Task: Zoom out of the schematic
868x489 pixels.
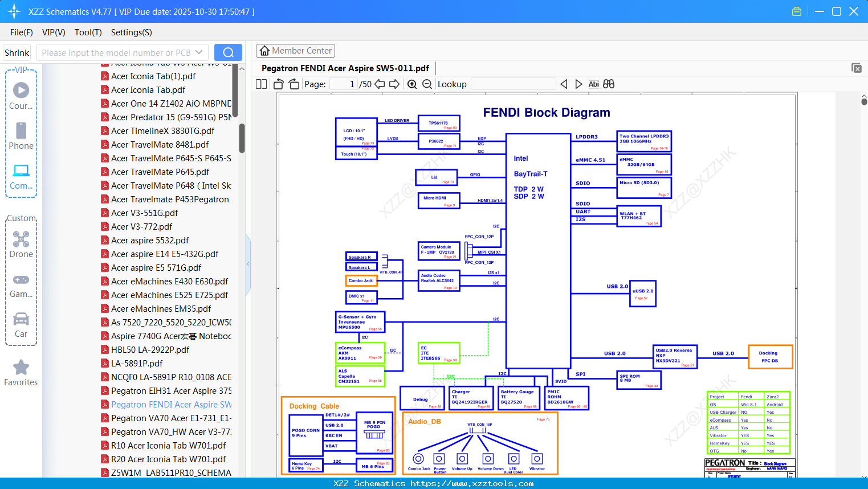Action: click(x=427, y=84)
